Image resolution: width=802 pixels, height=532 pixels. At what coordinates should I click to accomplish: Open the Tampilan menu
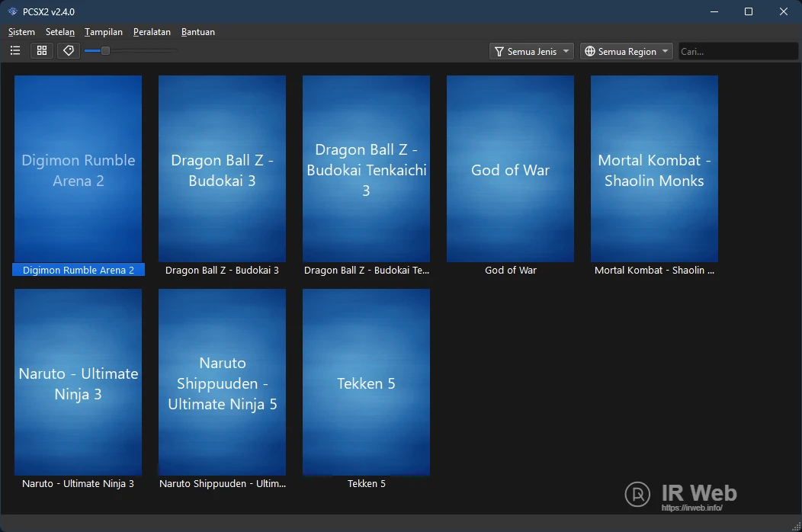coord(104,32)
